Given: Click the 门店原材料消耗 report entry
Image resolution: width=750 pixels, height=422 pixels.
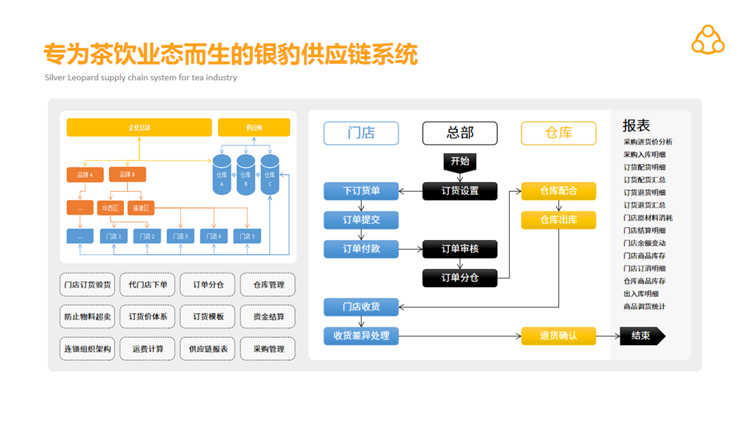Looking at the screenshot, I should click(x=648, y=218).
